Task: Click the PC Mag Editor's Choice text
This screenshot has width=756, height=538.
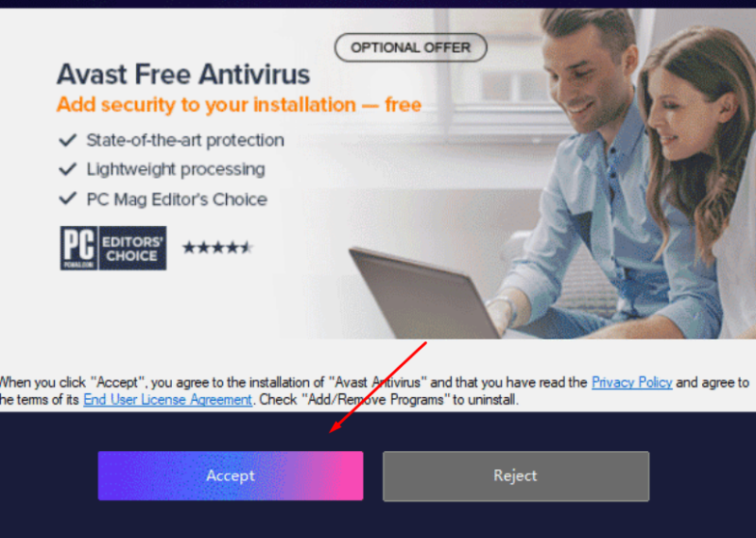Action: (177, 200)
